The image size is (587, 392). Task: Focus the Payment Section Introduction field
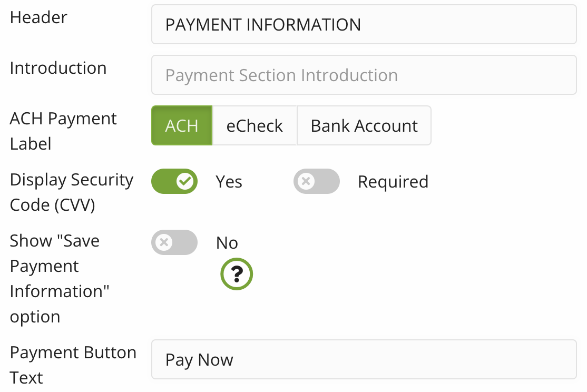[x=364, y=75]
